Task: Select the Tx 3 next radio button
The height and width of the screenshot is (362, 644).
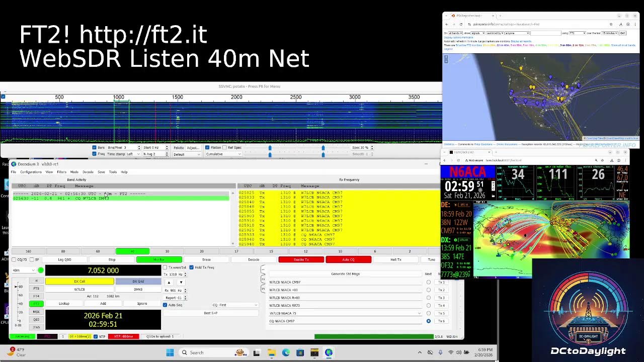Action: [x=429, y=298]
